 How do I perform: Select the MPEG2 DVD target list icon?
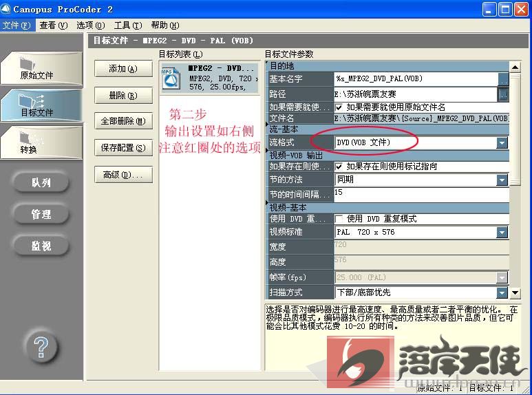[171, 78]
